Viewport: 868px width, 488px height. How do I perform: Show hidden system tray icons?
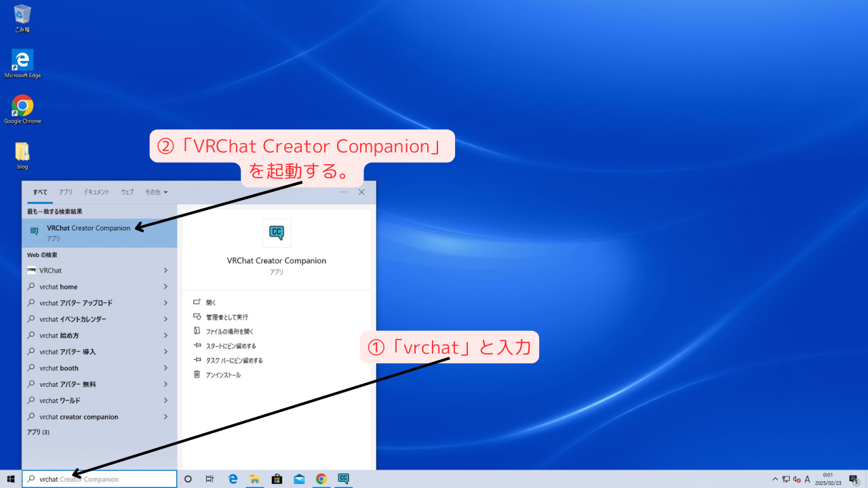pos(775,479)
